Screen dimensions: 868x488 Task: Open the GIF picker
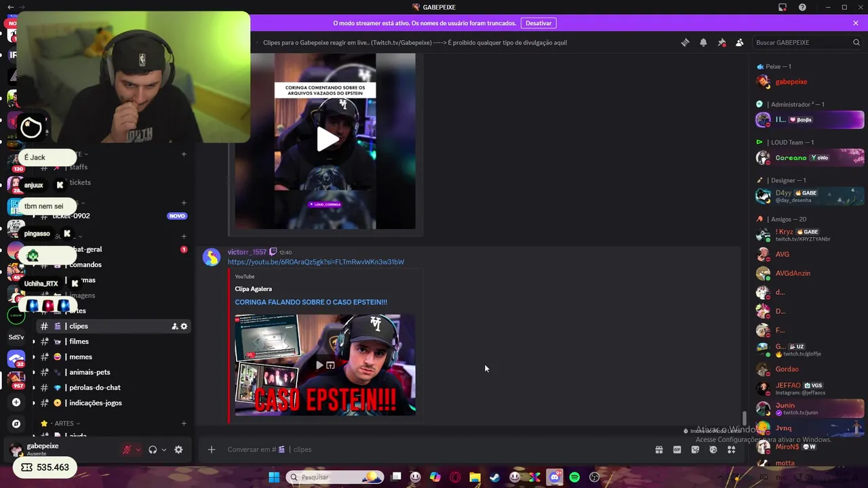coord(677,449)
